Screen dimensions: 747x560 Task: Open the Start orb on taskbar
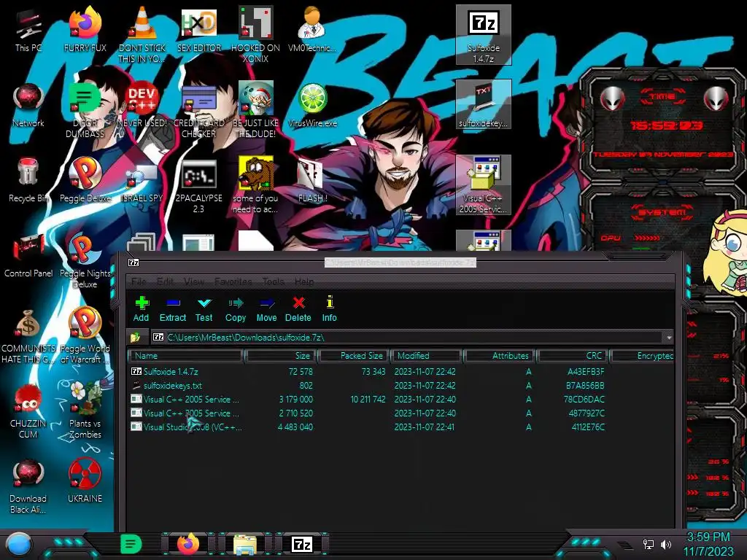click(18, 544)
